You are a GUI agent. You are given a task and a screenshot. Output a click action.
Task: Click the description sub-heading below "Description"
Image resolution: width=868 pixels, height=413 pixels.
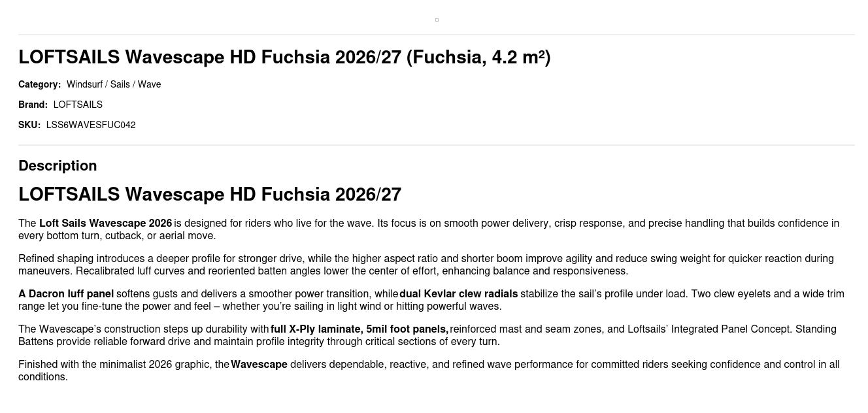tap(210, 195)
